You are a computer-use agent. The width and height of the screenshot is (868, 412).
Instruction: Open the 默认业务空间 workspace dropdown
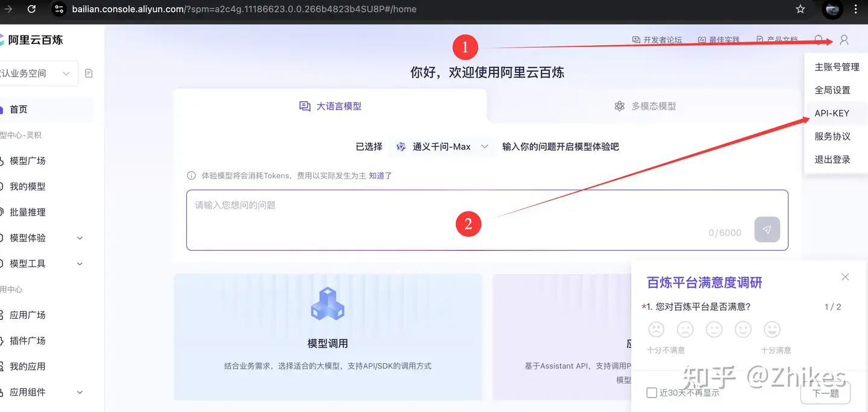[x=39, y=73]
